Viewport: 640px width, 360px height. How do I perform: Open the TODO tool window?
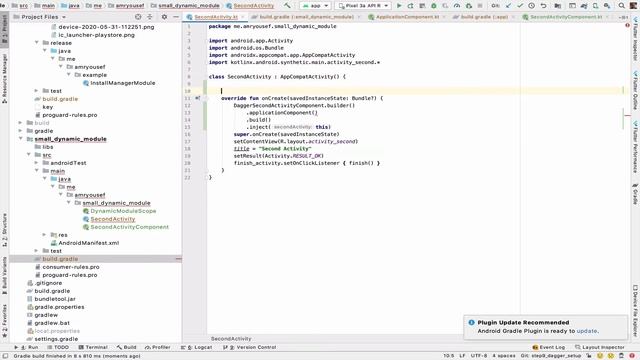[58, 347]
